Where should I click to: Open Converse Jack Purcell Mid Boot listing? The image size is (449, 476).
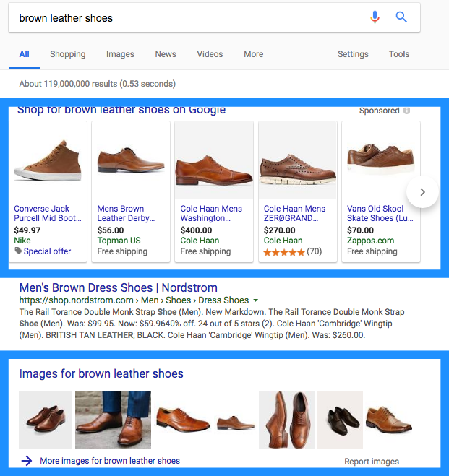click(x=48, y=213)
